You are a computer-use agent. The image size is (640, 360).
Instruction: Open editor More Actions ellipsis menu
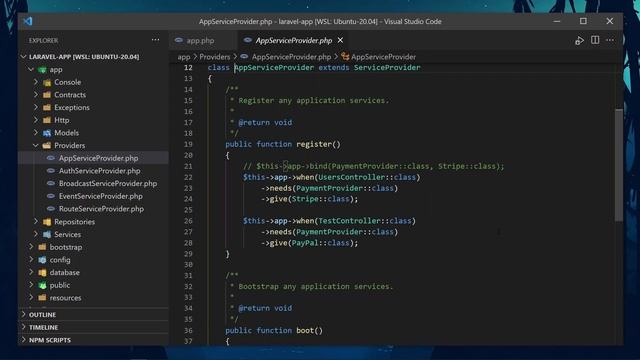click(x=610, y=40)
